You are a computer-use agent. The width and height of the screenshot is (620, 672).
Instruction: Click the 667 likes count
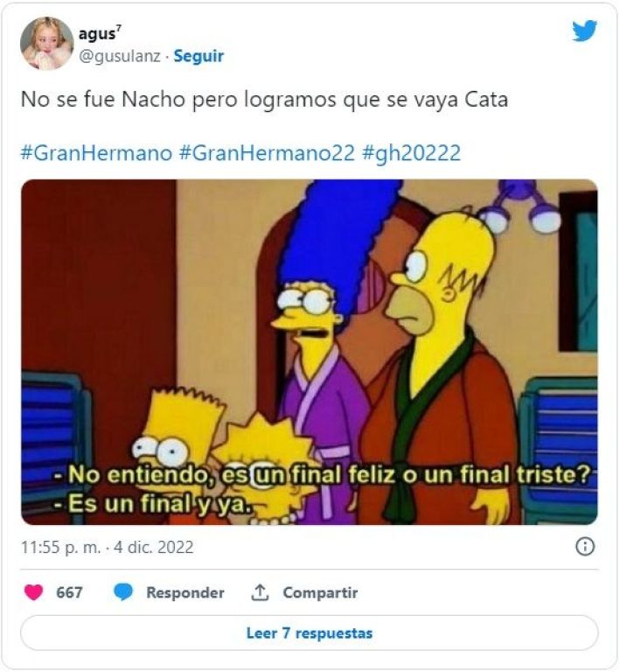click(x=69, y=592)
